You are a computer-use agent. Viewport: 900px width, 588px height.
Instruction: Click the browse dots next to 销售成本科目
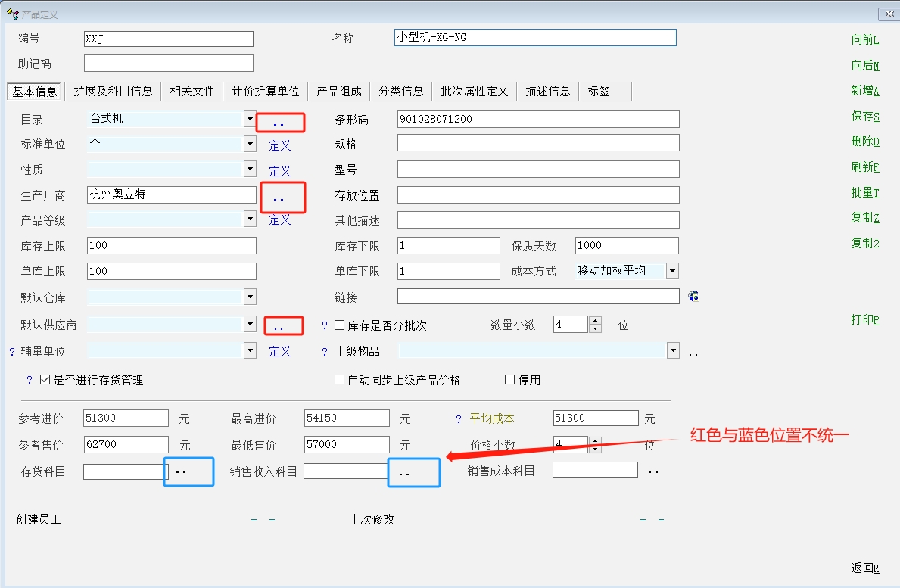[x=652, y=472]
